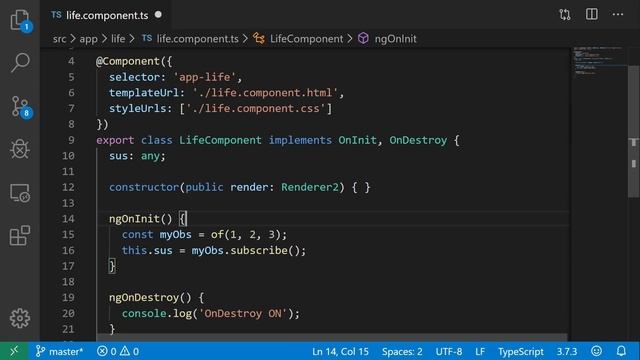Open the Manage gear menu

click(x=20, y=318)
